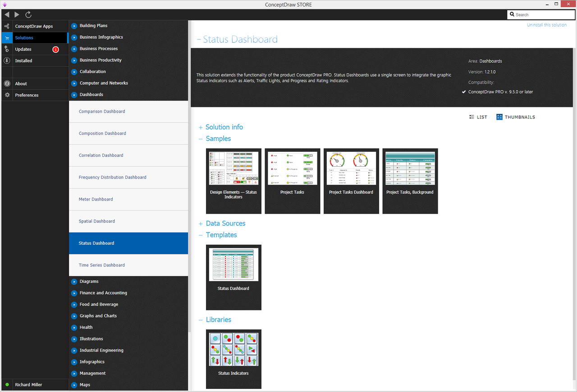
Task: Go to the Installed section
Action: click(x=34, y=61)
